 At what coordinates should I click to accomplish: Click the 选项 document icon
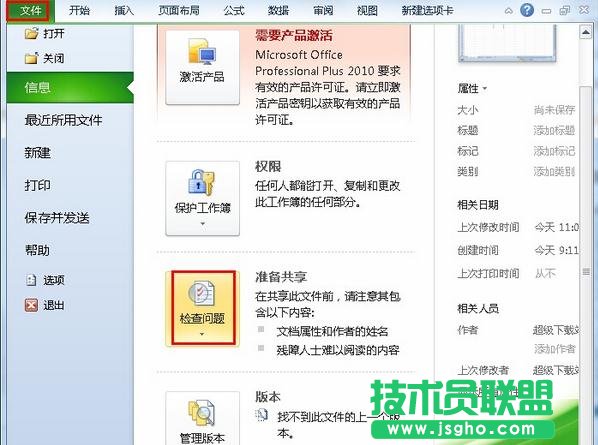(31, 280)
